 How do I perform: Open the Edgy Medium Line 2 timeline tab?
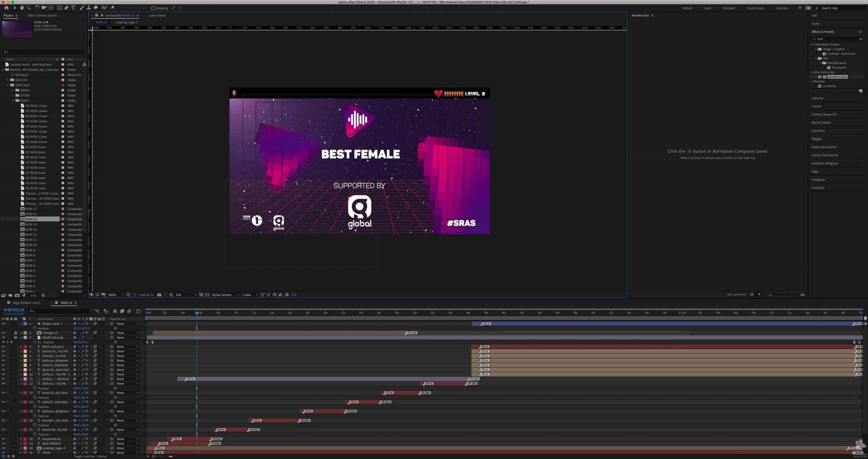click(x=26, y=303)
